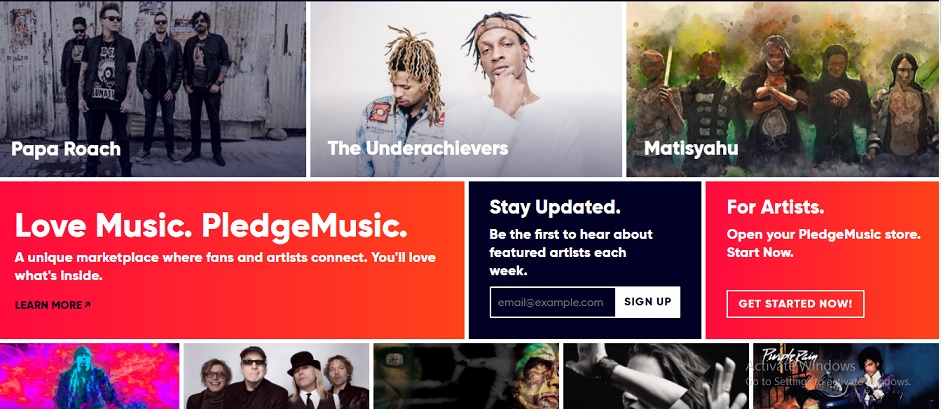The width and height of the screenshot is (941, 409).
Task: Select the Matisyahu title text
Action: tap(691, 148)
